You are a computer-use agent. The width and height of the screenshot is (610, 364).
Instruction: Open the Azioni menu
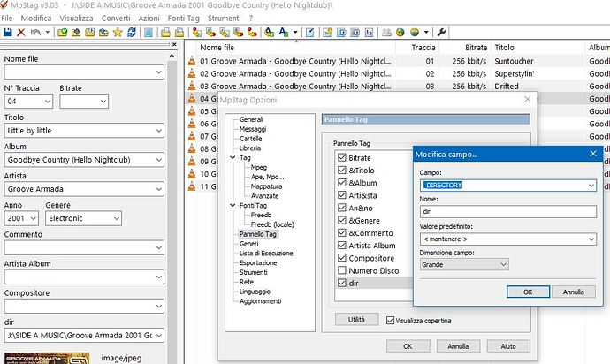click(149, 18)
